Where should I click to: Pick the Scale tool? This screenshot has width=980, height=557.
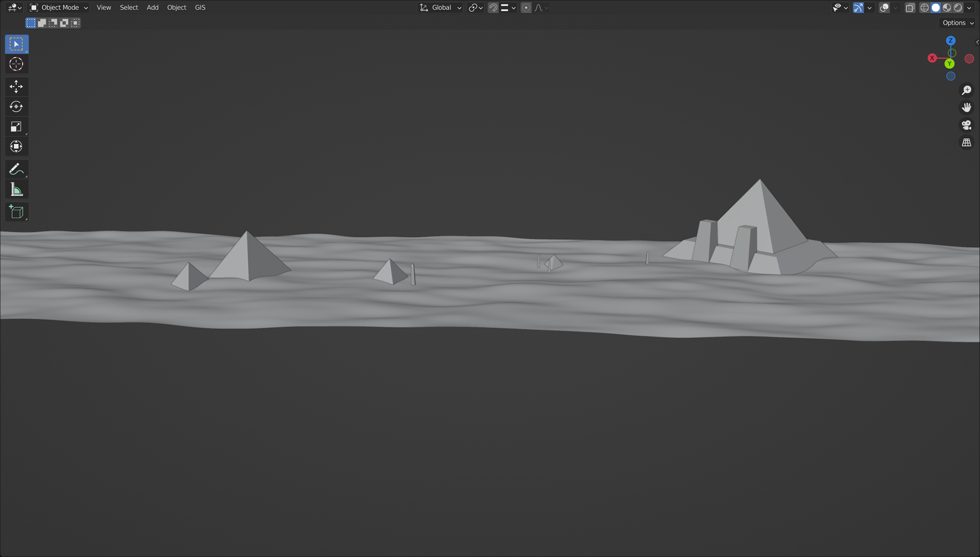[16, 126]
